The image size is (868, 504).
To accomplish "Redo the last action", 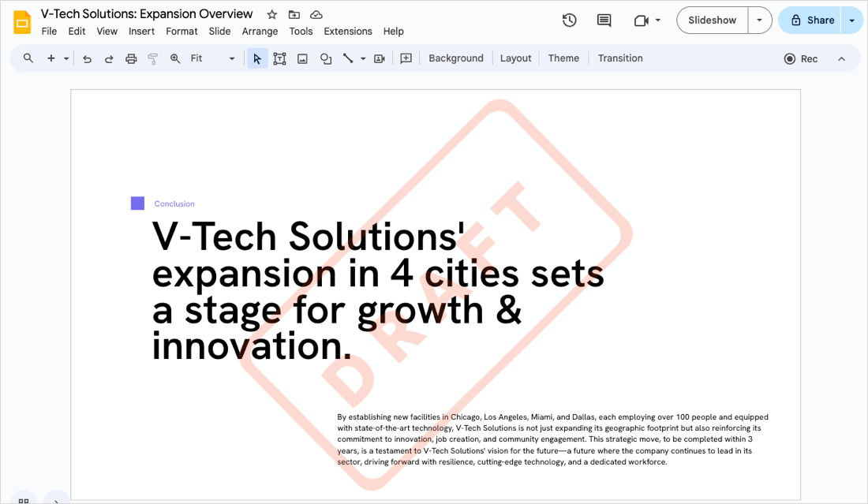I will click(x=109, y=58).
